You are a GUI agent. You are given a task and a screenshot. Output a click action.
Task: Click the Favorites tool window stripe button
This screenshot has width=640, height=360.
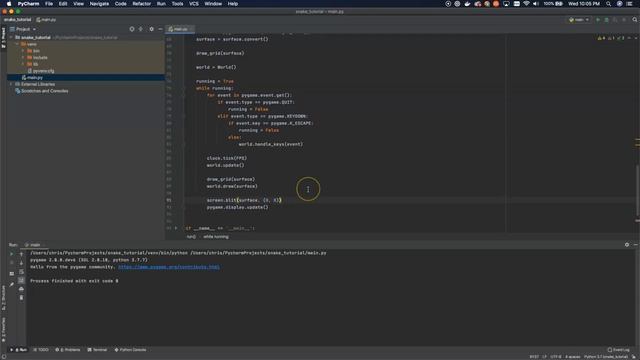(3, 330)
